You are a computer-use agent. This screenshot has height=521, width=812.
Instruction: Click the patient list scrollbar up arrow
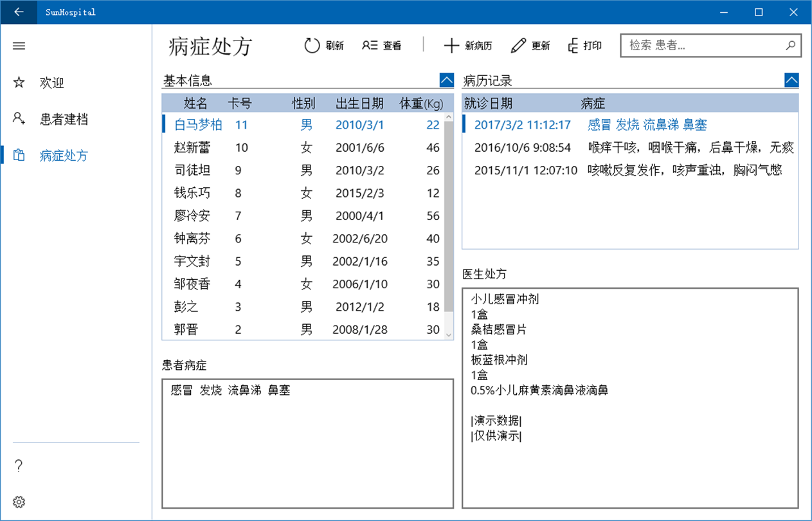click(x=449, y=118)
